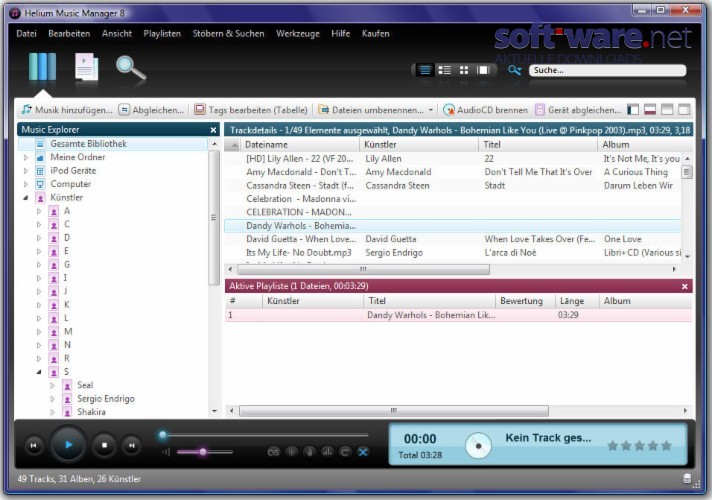The height and width of the screenshot is (500, 712).
Task: Open the Playlisten menu
Action: pyautogui.click(x=162, y=34)
